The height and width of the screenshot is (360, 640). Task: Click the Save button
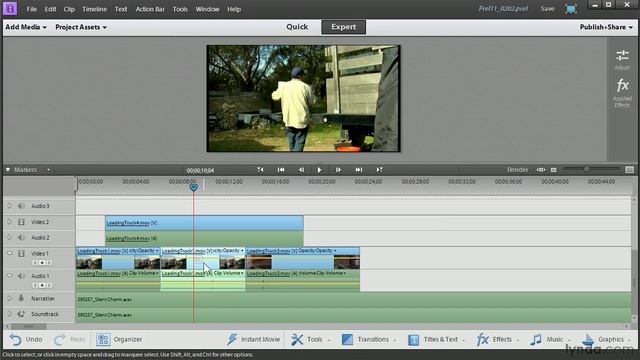point(547,9)
